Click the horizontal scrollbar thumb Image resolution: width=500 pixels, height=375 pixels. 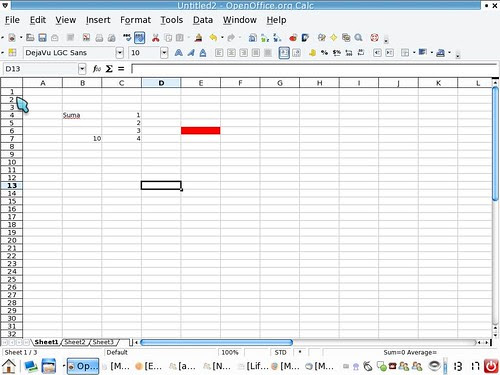[216, 342]
